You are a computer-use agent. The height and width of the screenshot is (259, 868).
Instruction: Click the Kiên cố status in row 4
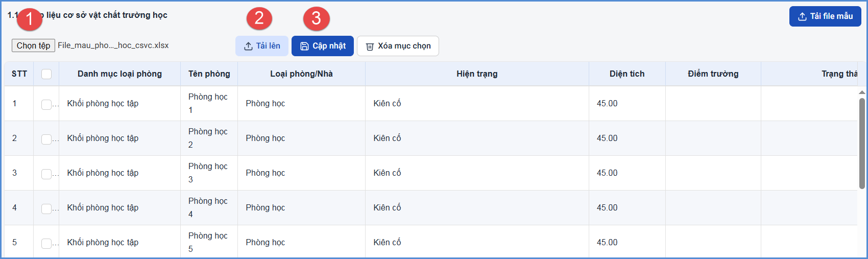point(387,208)
